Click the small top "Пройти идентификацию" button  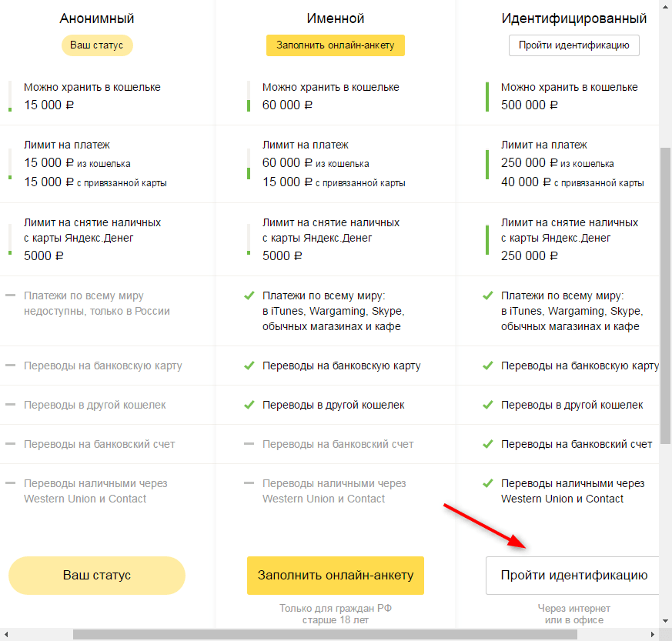tap(573, 45)
